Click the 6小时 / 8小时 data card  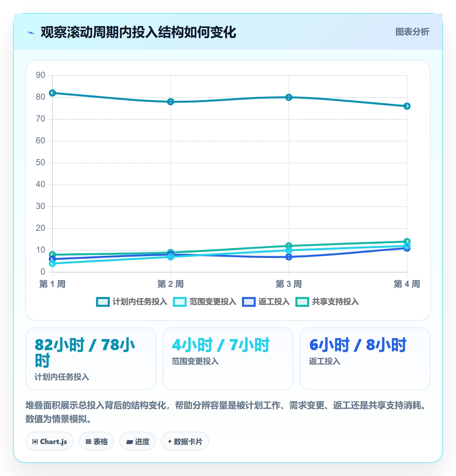pos(365,359)
